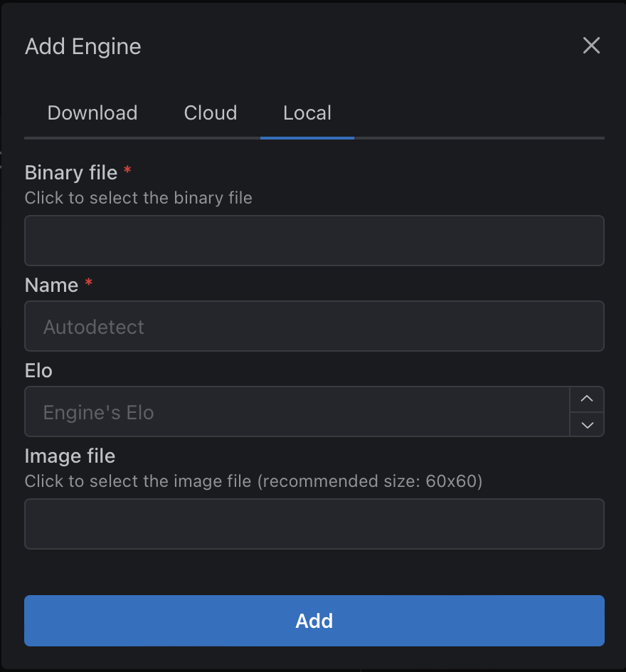Click the red asterisk next to Name
626x672 pixels.
[88, 282]
